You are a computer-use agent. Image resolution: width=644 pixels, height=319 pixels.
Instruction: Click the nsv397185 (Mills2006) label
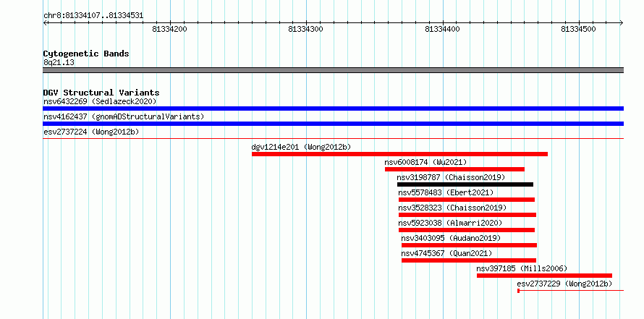(522, 268)
